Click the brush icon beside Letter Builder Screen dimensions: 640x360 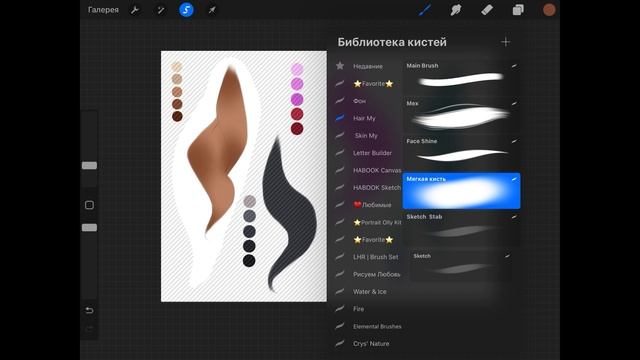340,153
